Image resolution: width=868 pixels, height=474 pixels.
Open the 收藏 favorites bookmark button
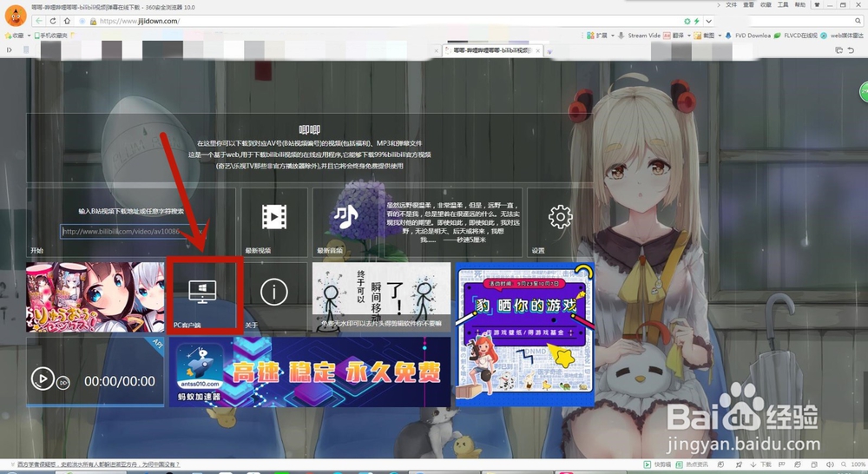coord(15,36)
